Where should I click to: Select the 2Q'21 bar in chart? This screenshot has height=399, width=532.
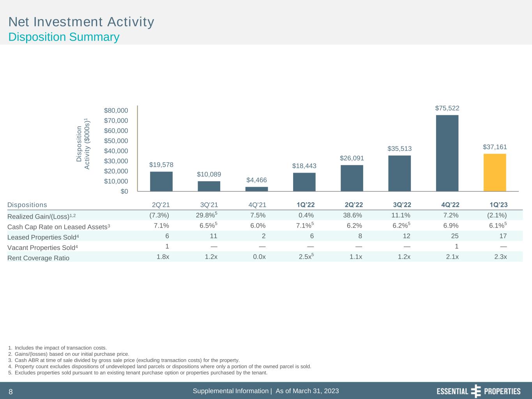(161, 181)
